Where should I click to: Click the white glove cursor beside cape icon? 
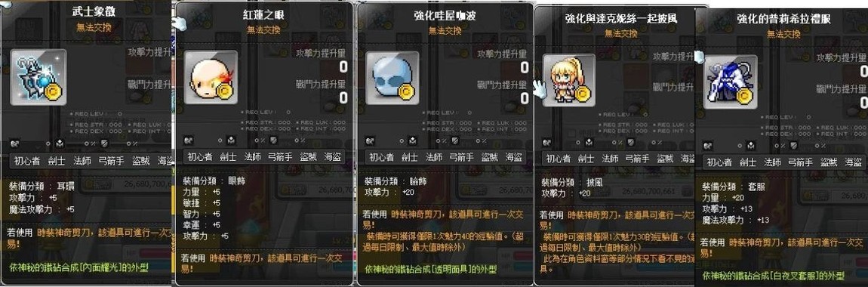pyautogui.click(x=539, y=88)
